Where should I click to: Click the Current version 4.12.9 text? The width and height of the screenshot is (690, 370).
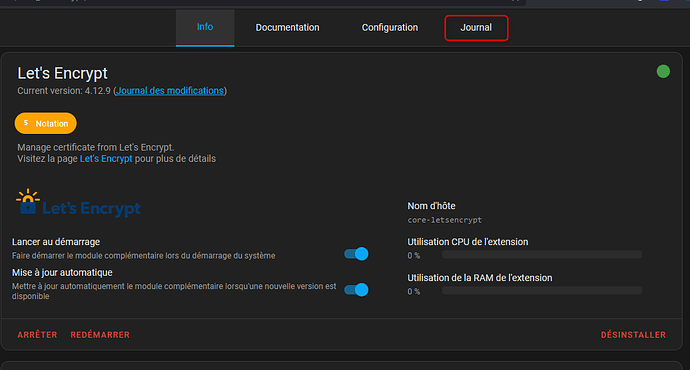point(64,91)
